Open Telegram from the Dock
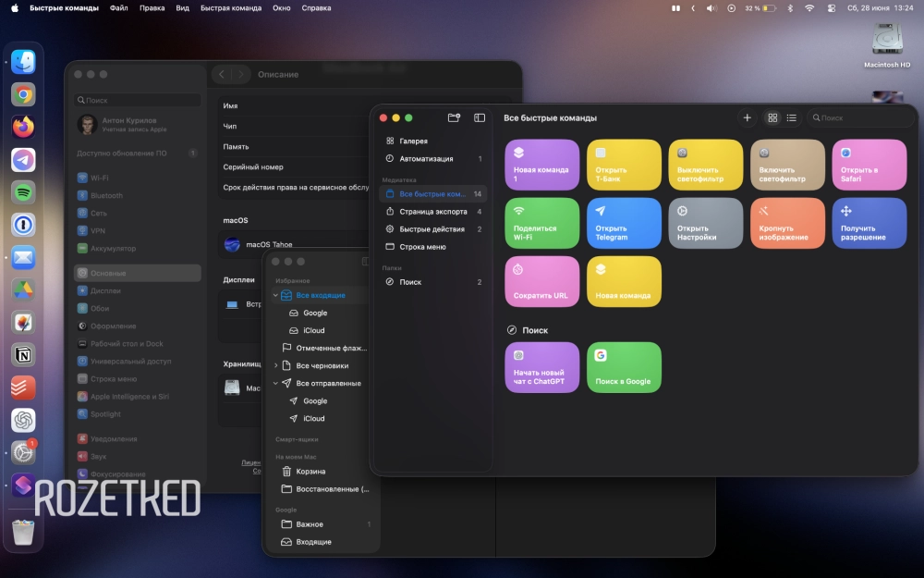924x578 pixels. coord(24,160)
